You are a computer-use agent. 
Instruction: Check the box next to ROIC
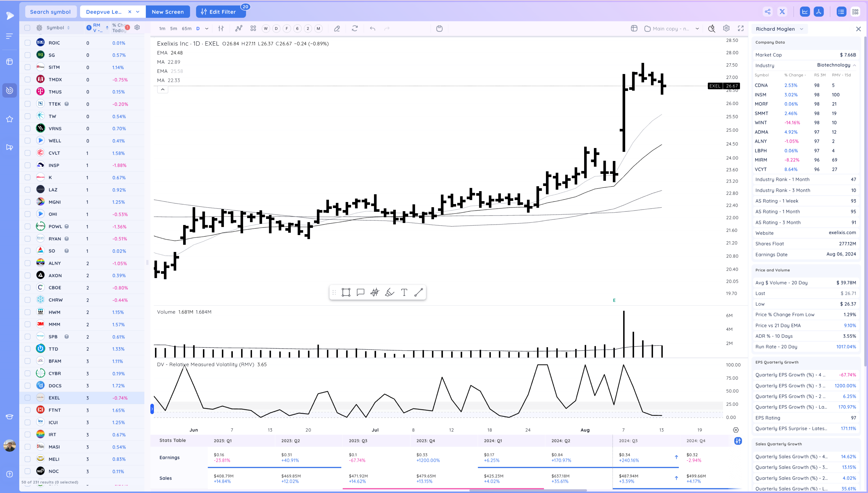[x=27, y=43]
